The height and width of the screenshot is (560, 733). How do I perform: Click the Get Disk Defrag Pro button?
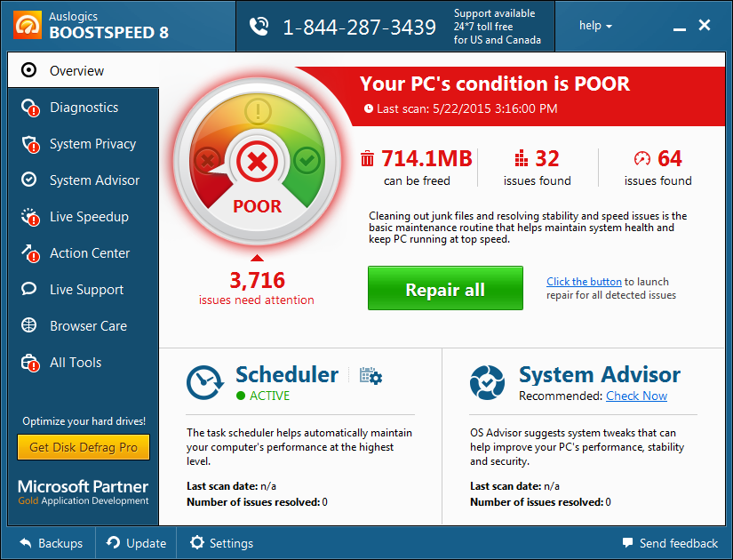(84, 447)
